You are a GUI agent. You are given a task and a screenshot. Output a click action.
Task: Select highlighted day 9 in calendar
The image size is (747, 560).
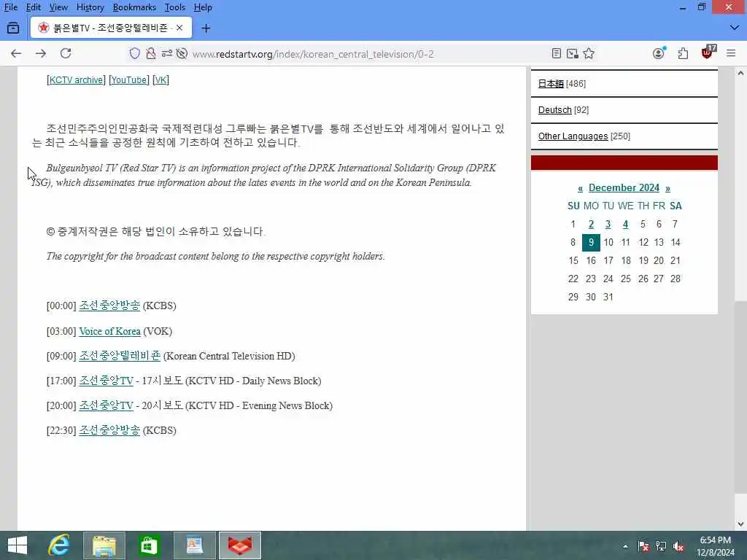point(591,242)
